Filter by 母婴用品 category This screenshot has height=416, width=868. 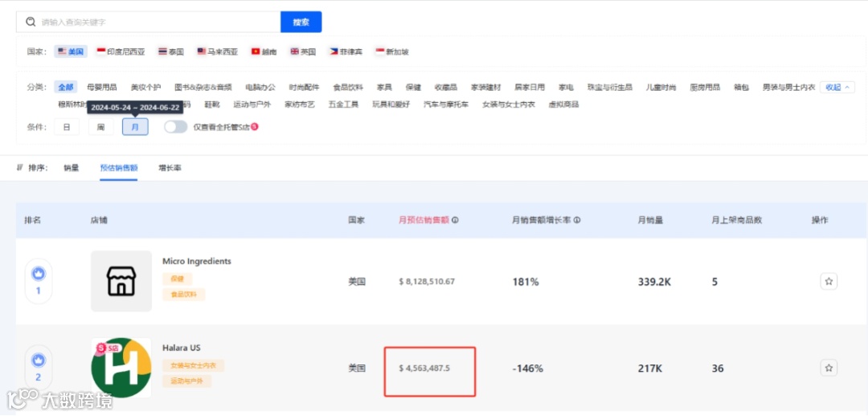coord(102,87)
